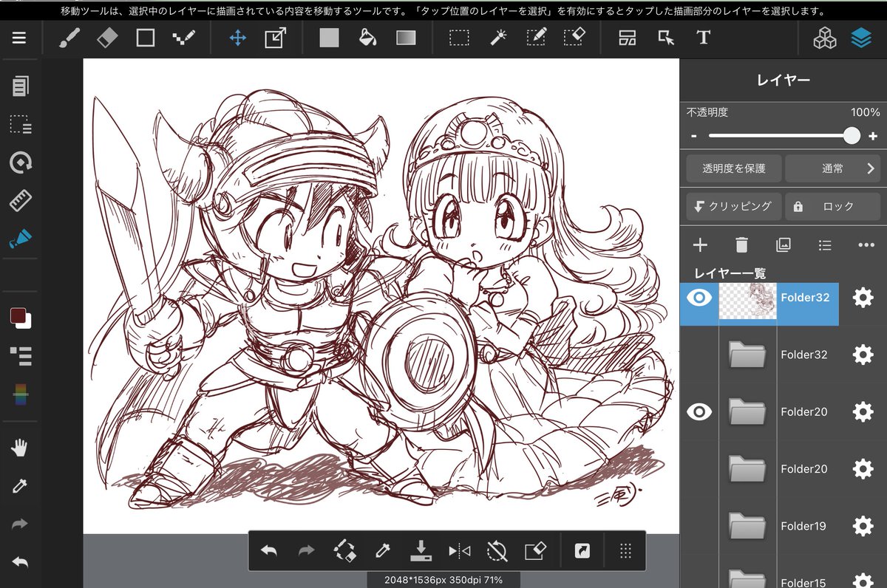This screenshot has height=588, width=887.
Task: Select the solid fill rectangle tool
Action: tap(329, 38)
